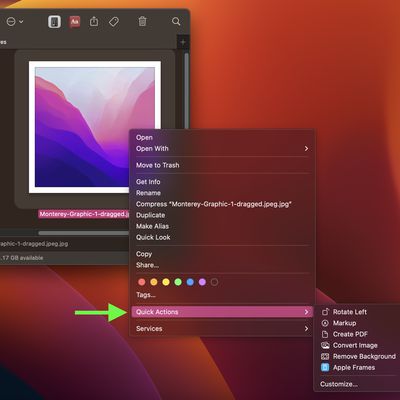Apply the orange tag color

tap(154, 282)
